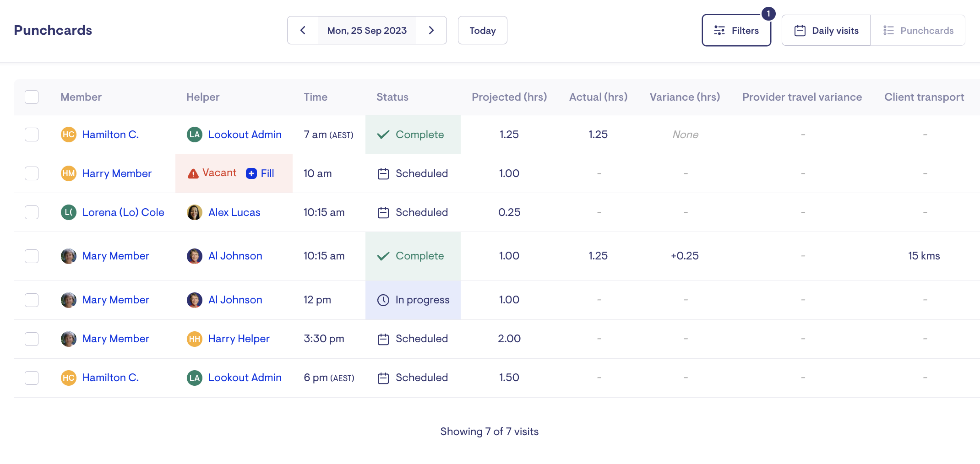Click Alex Lucas's avatar photo
980x464 pixels.
point(195,212)
